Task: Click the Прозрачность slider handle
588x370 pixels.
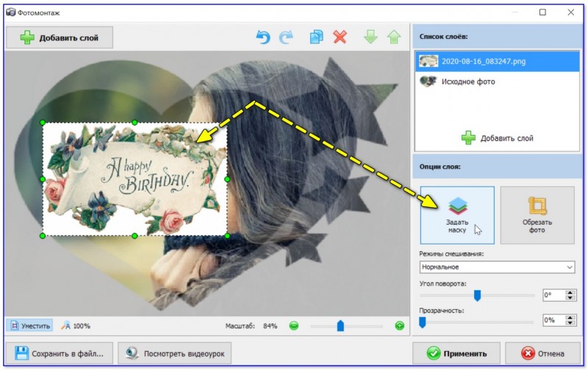Action: tap(422, 322)
